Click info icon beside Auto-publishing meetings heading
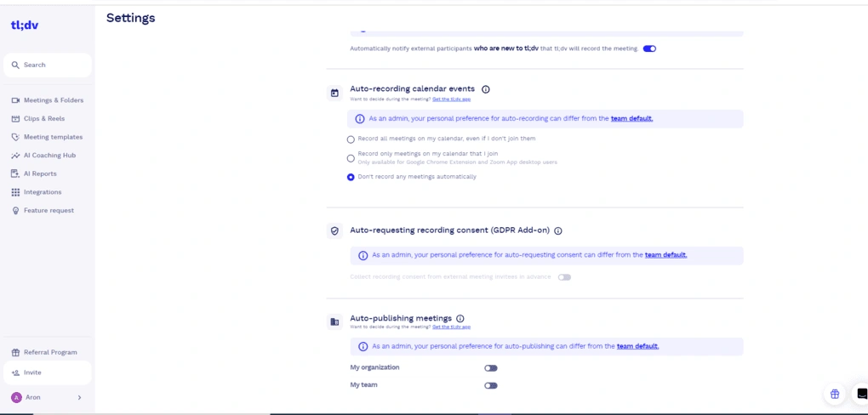 click(x=460, y=319)
